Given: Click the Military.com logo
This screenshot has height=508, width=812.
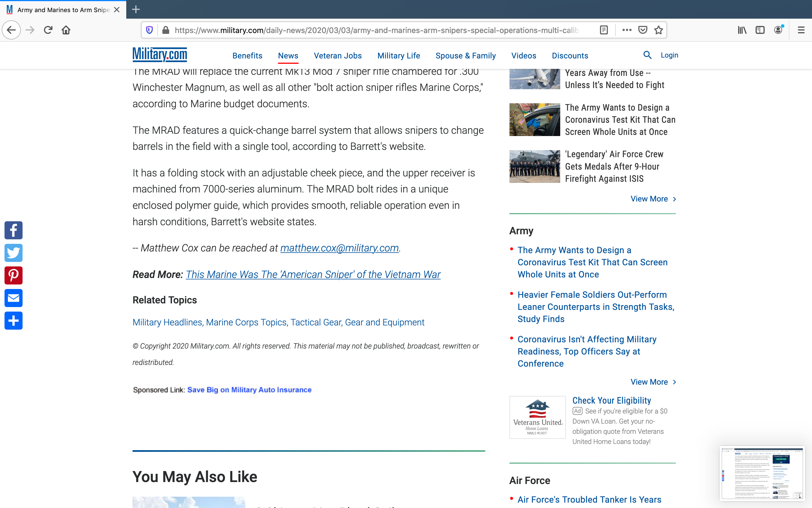Looking at the screenshot, I should (160, 55).
